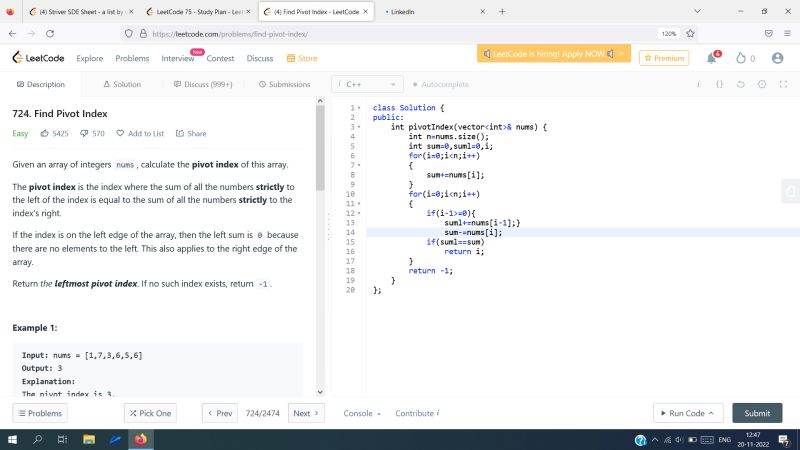
Task: Switch to LeetCode 75 Study Plan tab
Action: click(198, 11)
